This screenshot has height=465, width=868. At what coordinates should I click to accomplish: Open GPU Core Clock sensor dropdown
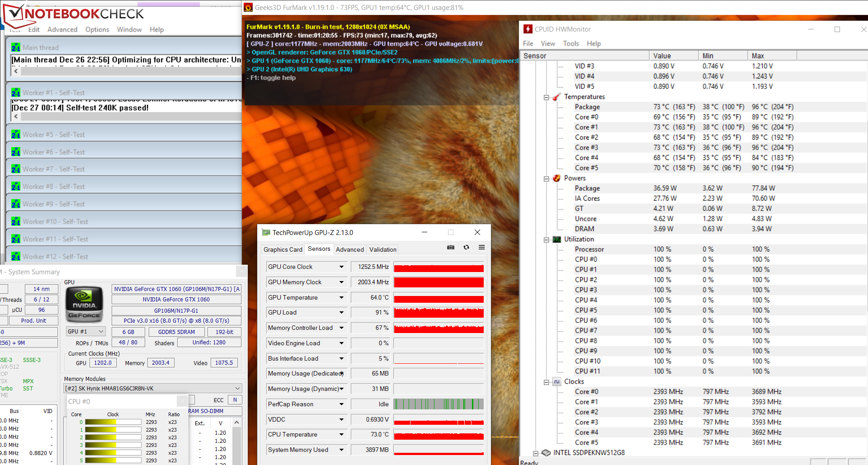click(x=341, y=267)
